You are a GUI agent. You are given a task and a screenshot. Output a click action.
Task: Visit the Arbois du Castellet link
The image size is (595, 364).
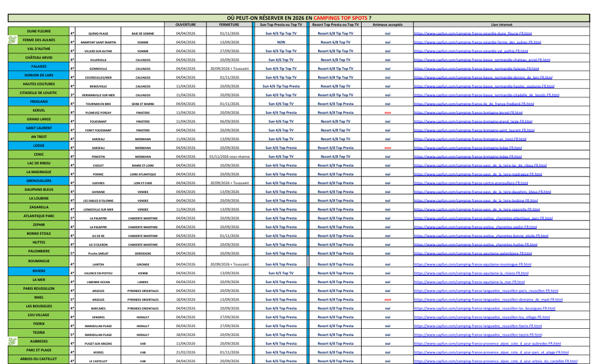click(x=495, y=361)
